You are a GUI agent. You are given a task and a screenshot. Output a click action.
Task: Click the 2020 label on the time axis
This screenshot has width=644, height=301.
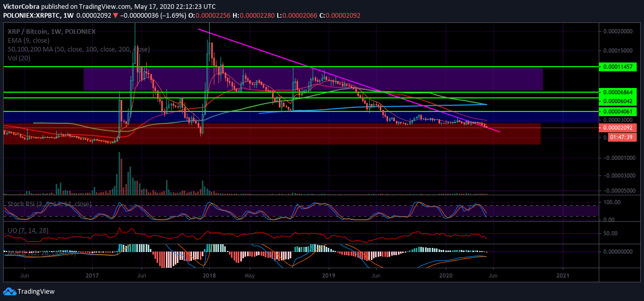pyautogui.click(x=446, y=274)
